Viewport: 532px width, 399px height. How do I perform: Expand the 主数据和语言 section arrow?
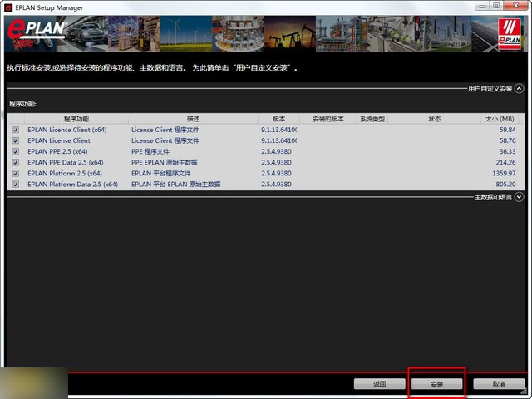point(519,197)
